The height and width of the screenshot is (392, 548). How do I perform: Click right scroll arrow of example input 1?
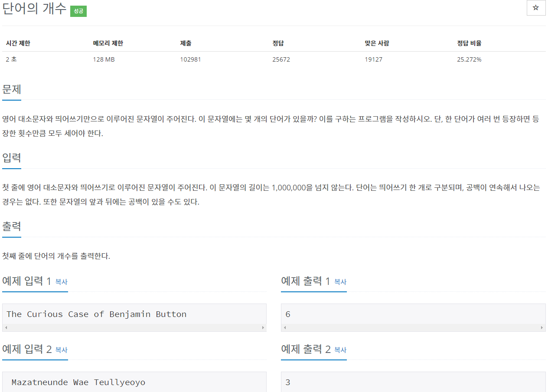pos(263,328)
